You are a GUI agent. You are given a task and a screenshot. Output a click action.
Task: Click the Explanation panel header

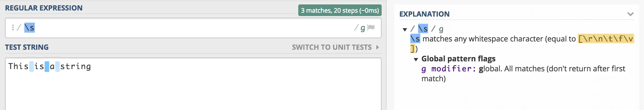click(424, 14)
